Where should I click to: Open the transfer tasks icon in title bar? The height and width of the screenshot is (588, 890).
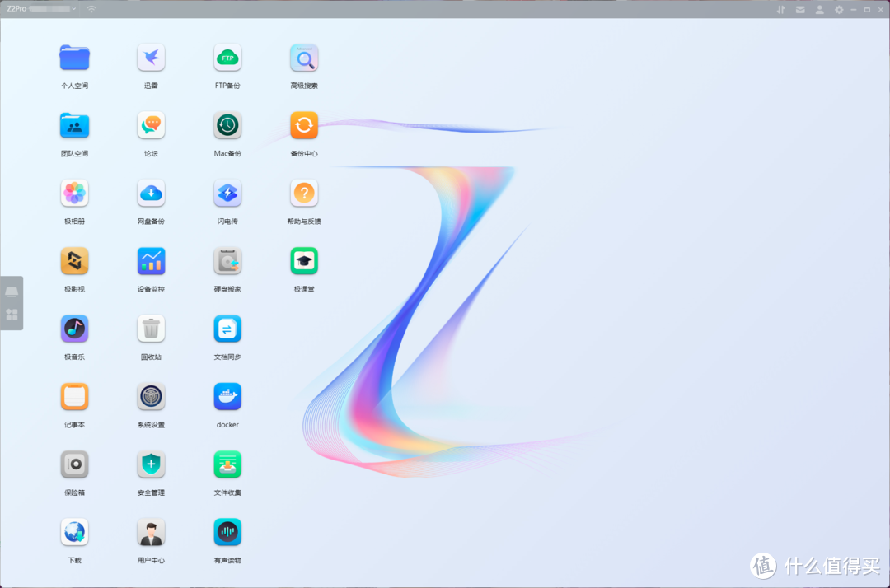[780, 9]
